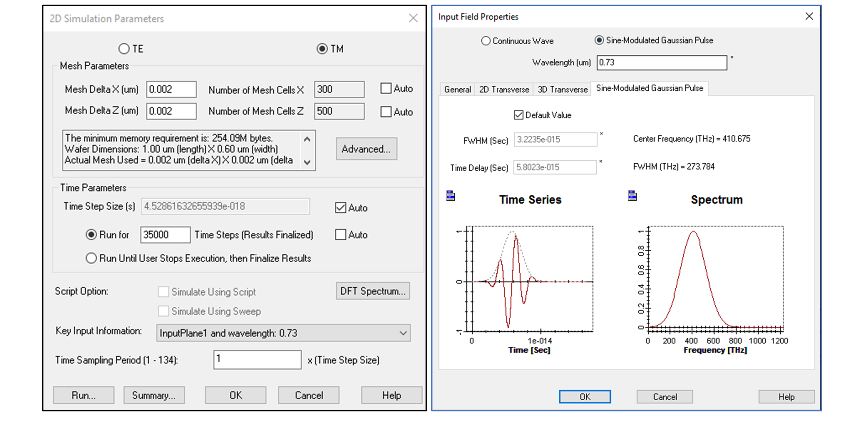The width and height of the screenshot is (868, 431).
Task: Click the Time Sampling Period input field
Action: pos(258,359)
